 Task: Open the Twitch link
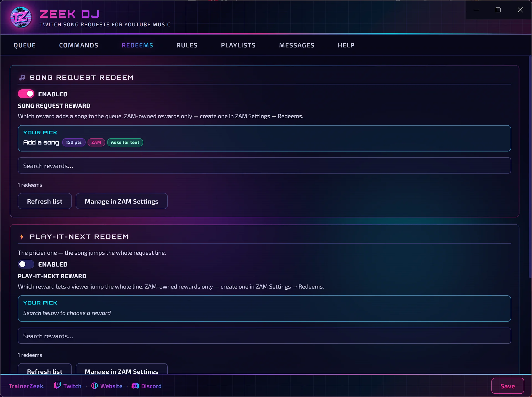72,386
